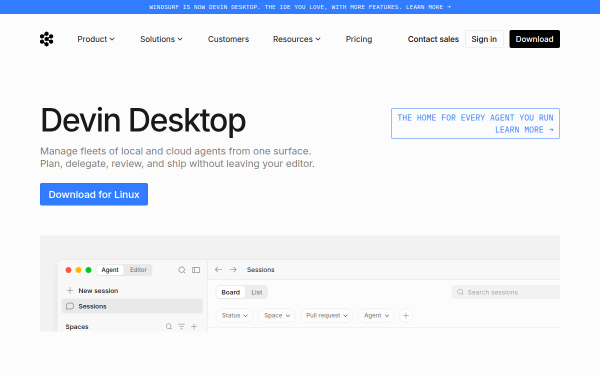Viewport: 600px width, 375px height.
Task: Click the search icon beside Editor toggle
Action: tap(182, 270)
